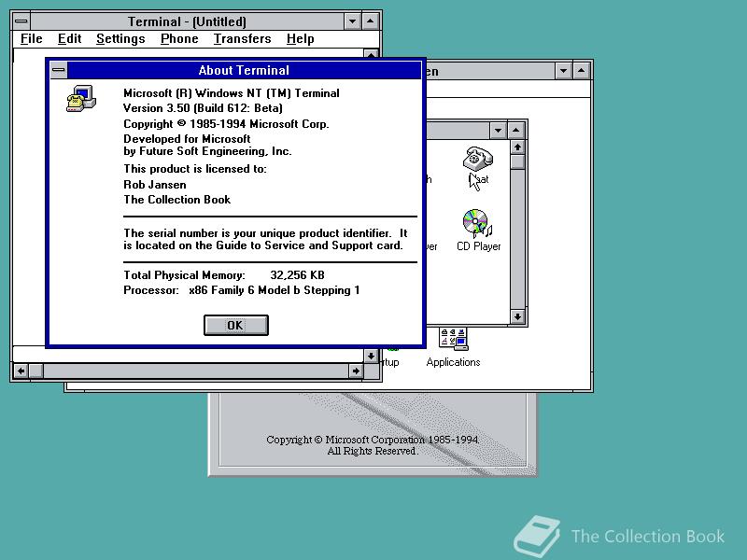The image size is (747, 560).
Task: Open About Terminal dialog control menu box
Action: tap(59, 70)
